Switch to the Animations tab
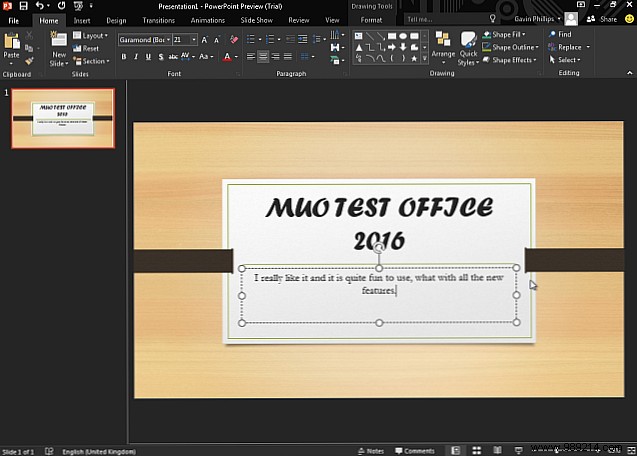This screenshot has height=456, width=637. coord(208,20)
